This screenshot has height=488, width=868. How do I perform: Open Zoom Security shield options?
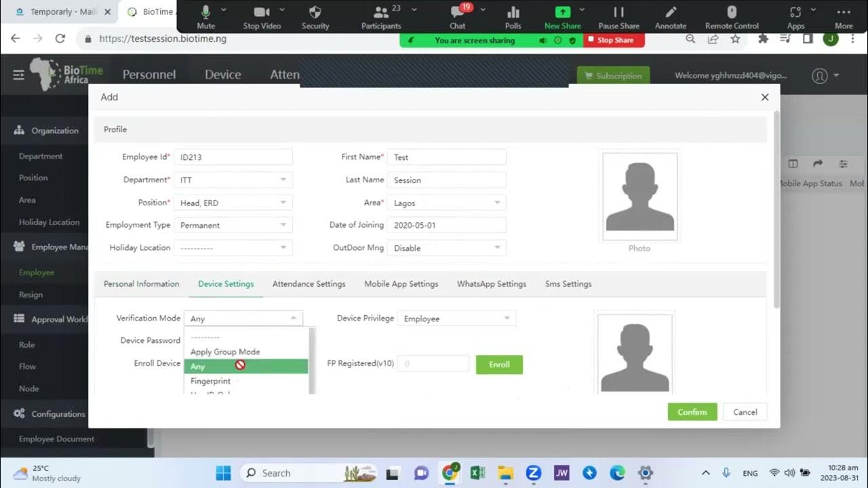pos(315,16)
